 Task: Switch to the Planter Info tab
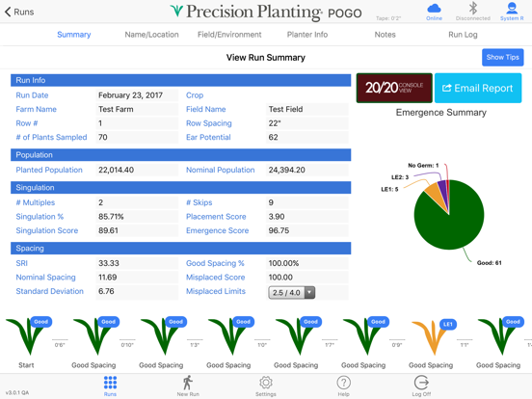[307, 35]
